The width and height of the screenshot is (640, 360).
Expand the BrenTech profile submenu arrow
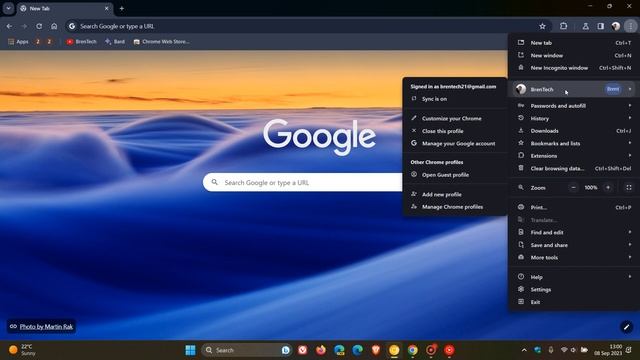pos(630,89)
